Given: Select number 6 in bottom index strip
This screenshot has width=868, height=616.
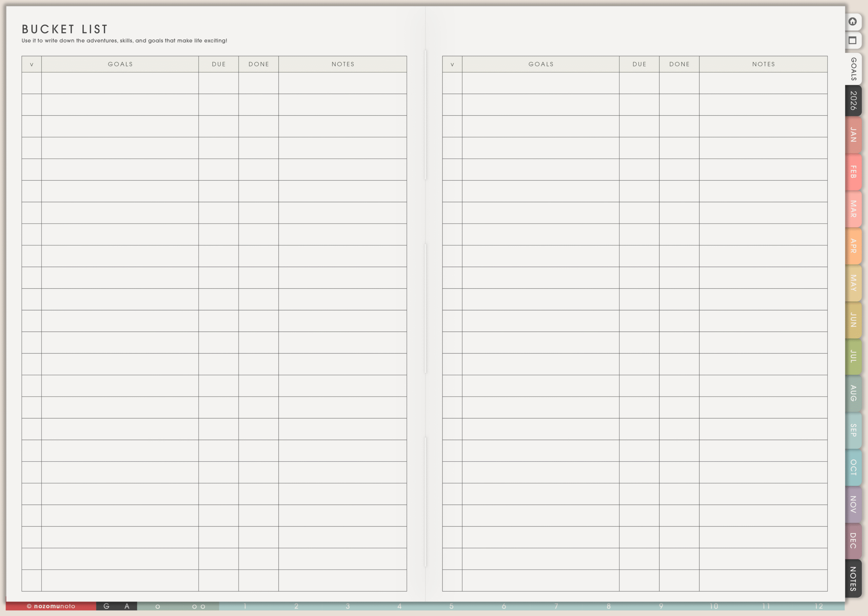Looking at the screenshot, I should (x=504, y=606).
